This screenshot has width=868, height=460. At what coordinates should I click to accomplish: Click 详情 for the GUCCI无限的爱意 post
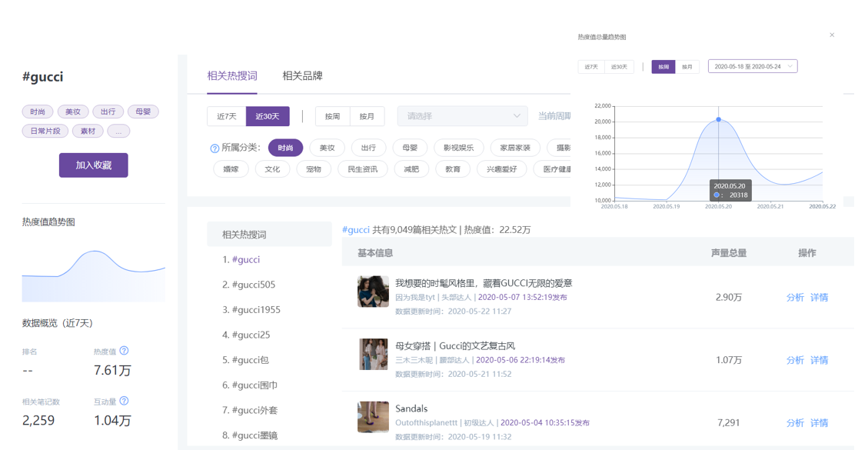(820, 297)
